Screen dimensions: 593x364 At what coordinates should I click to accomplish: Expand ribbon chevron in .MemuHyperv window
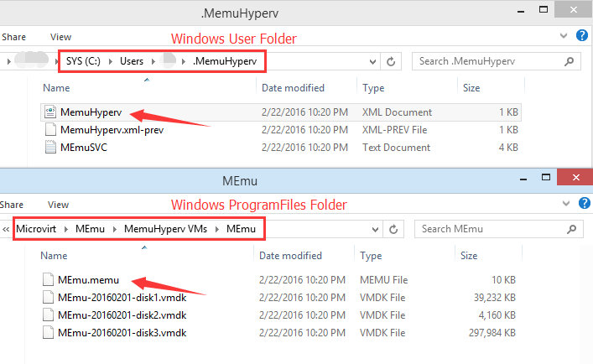click(x=564, y=37)
